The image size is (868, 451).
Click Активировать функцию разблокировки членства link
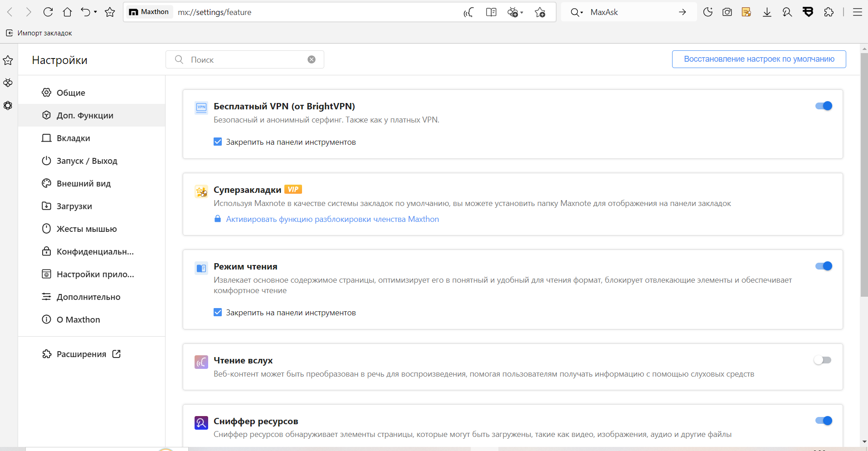[x=332, y=219]
